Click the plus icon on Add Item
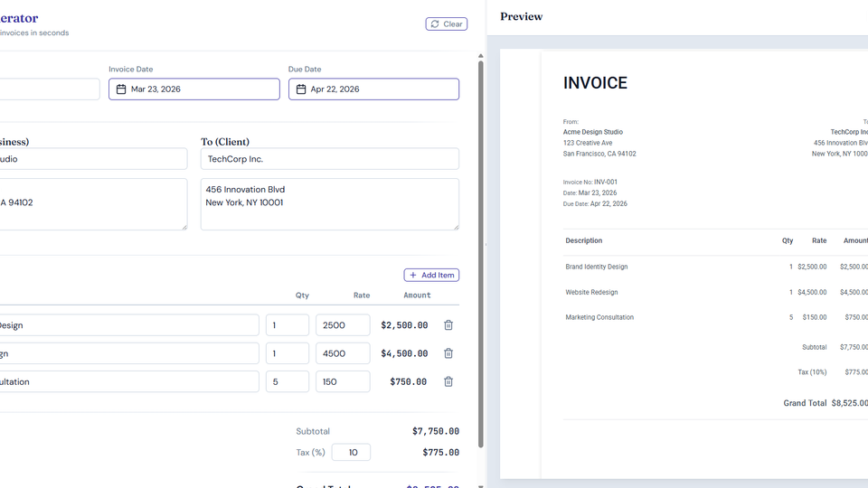 (413, 275)
